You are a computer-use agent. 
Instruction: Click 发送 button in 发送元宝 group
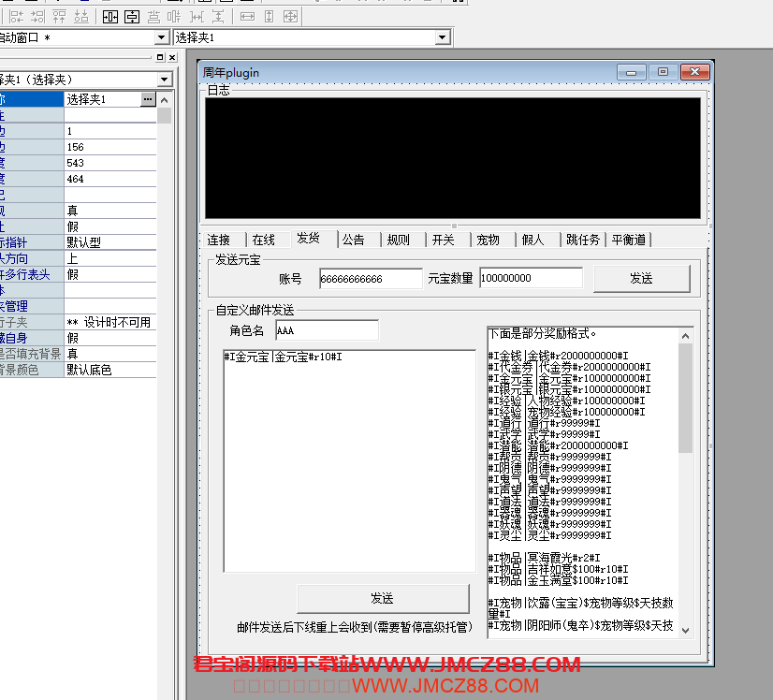[641, 279]
